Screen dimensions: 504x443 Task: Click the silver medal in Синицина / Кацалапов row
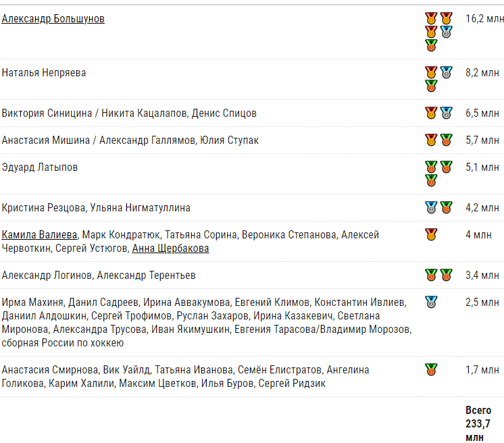pos(446,113)
